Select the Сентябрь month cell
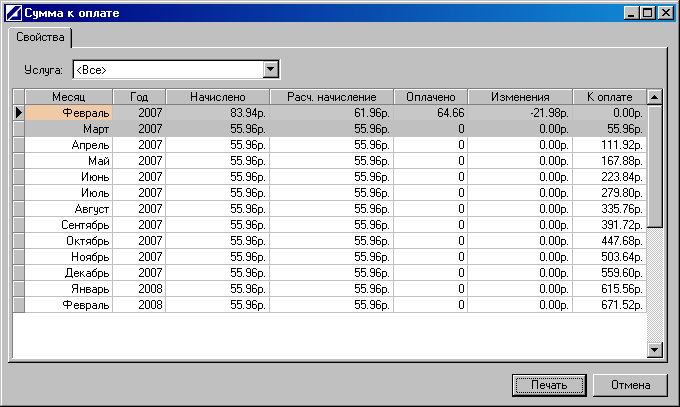Image resolution: width=680 pixels, height=407 pixels. tap(68, 225)
